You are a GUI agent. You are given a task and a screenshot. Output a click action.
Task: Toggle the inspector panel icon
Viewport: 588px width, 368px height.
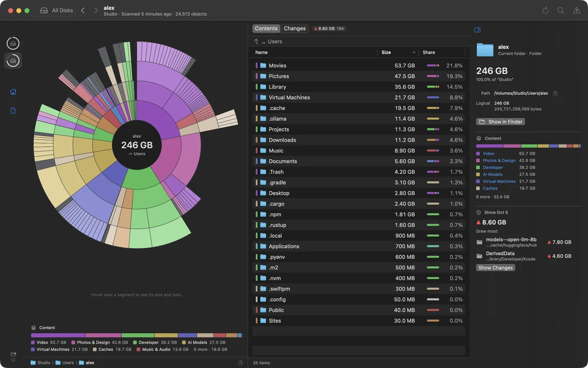point(477,30)
